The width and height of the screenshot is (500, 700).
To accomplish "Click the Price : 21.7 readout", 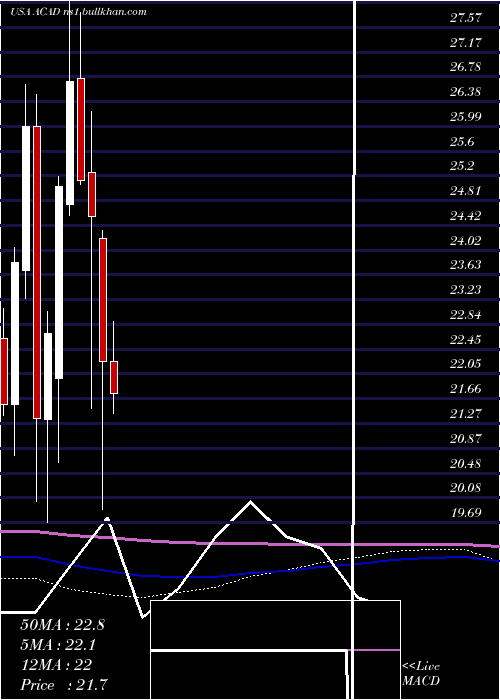I will [x=64, y=684].
